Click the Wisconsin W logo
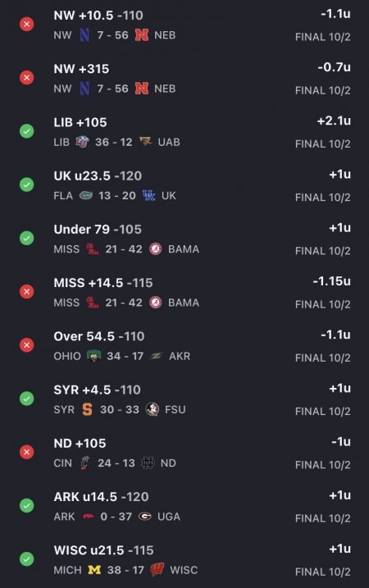This screenshot has width=369, height=588. pyautogui.click(x=157, y=570)
